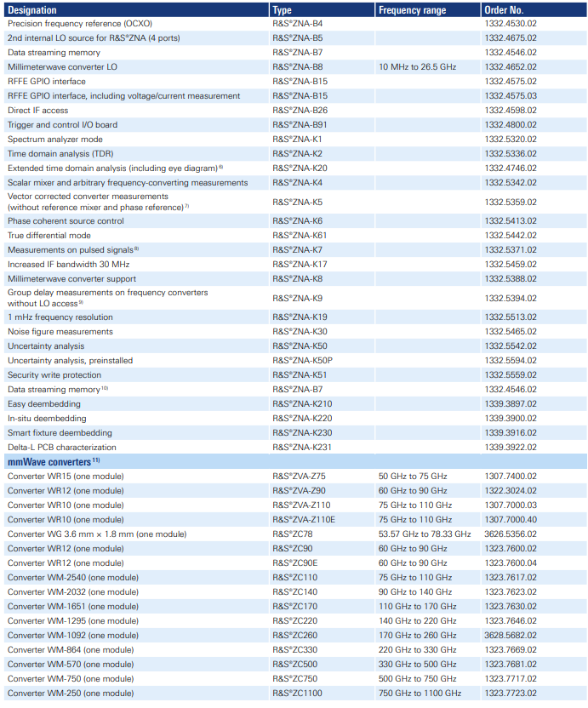Click the 'Order No.' column header
This screenshot has width=588, height=708.
[x=504, y=10]
